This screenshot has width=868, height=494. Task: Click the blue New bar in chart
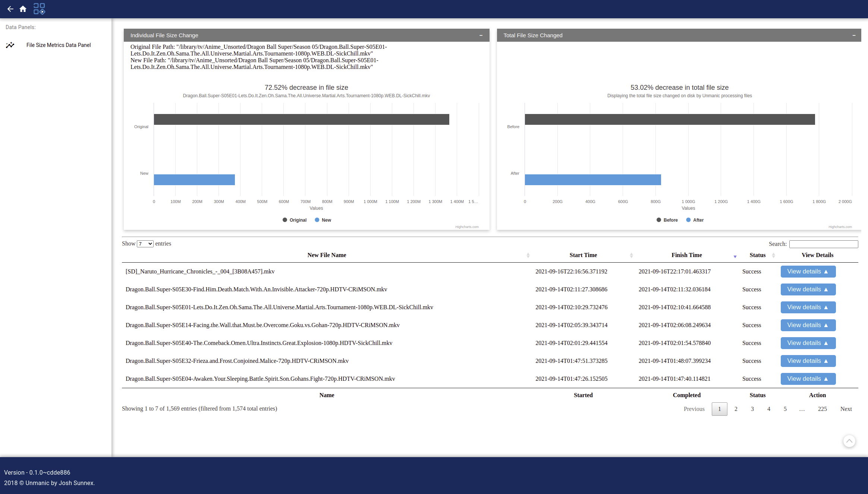(194, 180)
